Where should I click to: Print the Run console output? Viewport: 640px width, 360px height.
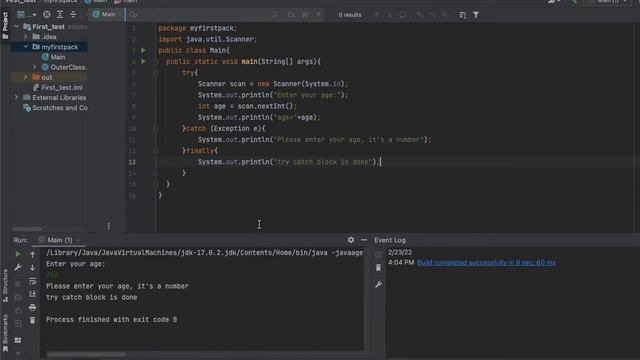33,307
